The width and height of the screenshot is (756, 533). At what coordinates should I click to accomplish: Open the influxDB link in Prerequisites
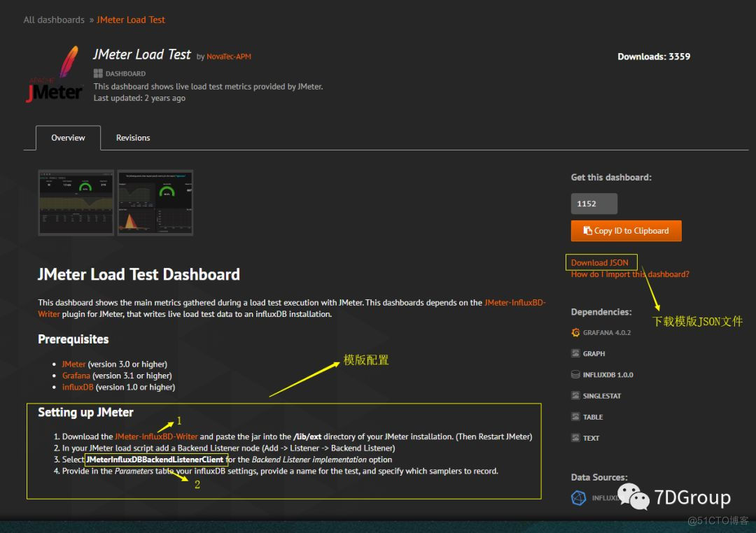point(78,387)
